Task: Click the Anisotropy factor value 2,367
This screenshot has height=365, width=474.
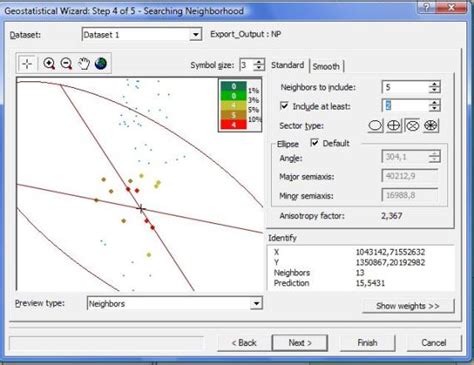Action: coord(392,216)
